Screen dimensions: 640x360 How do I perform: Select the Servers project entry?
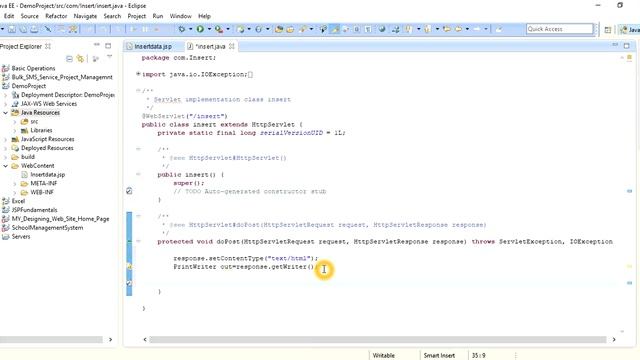click(21, 237)
